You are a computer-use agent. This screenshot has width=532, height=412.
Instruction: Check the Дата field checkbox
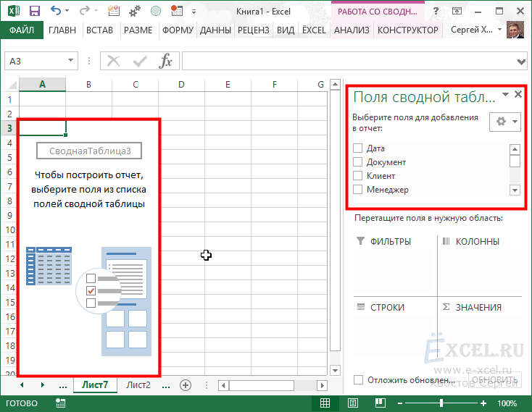357,148
